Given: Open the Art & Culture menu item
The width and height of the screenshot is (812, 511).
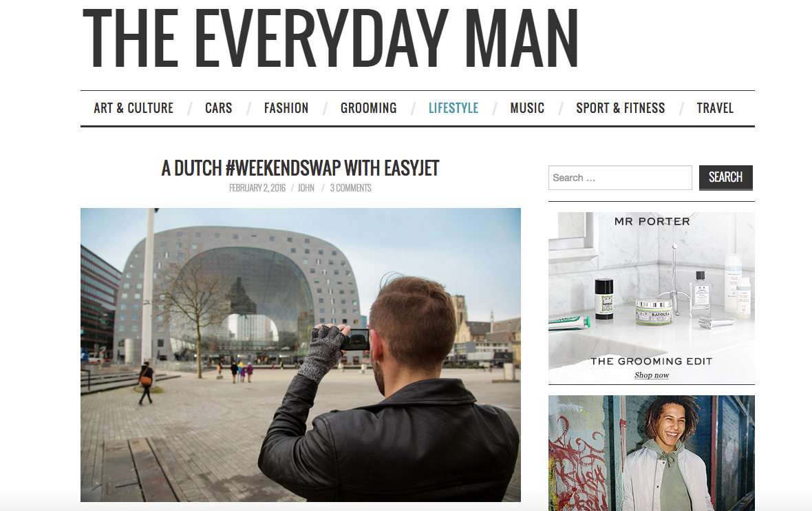Looking at the screenshot, I should [133, 108].
